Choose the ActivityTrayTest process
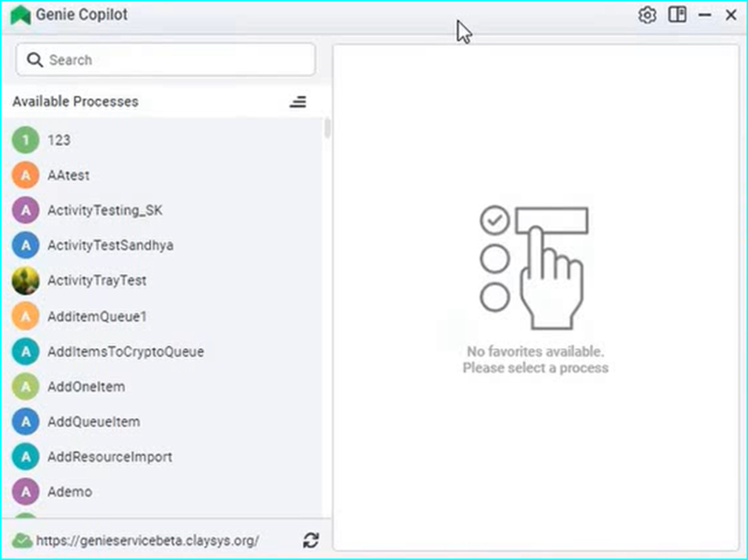Image resolution: width=748 pixels, height=560 pixels. 162,281
